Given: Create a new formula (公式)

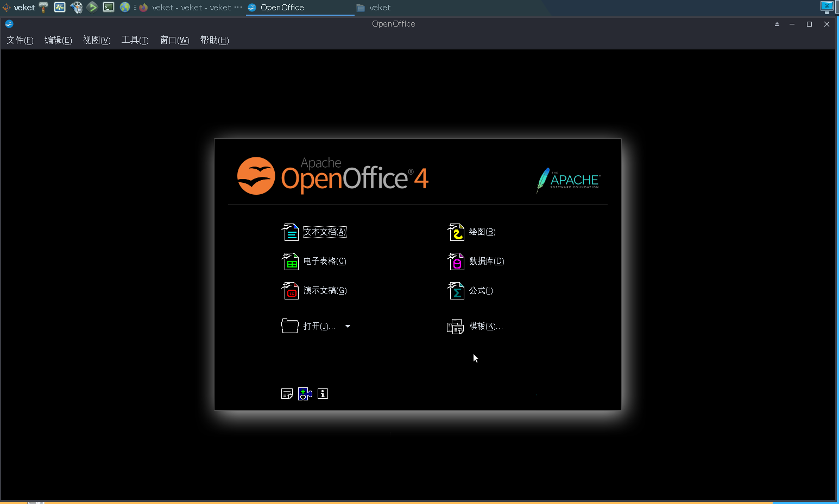Looking at the screenshot, I should coord(470,291).
